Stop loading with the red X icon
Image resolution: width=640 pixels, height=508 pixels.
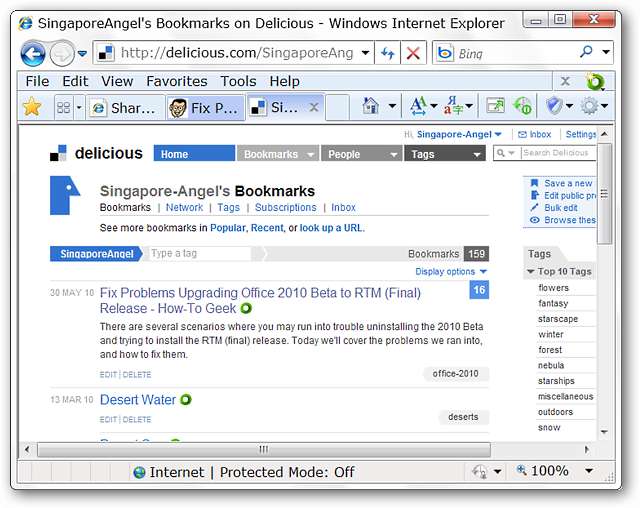point(413,53)
